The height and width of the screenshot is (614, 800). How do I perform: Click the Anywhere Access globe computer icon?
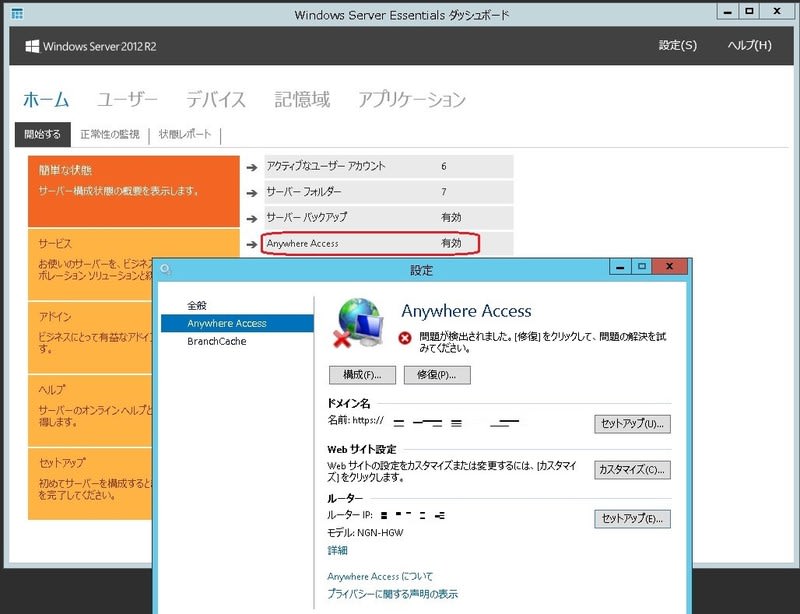point(358,323)
